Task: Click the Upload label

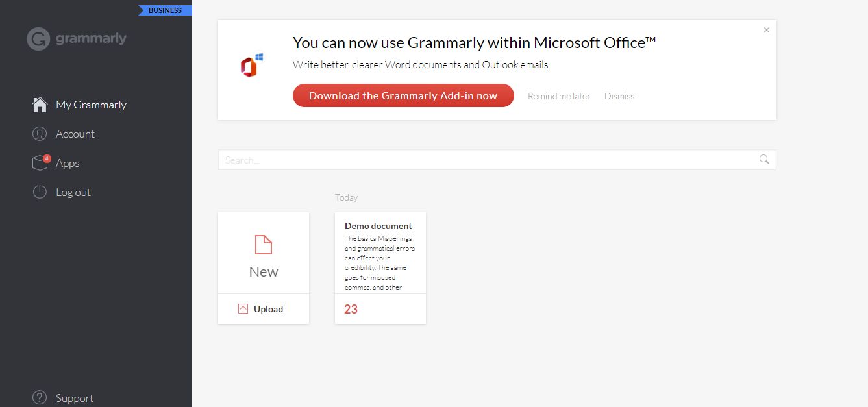Action: tap(268, 309)
